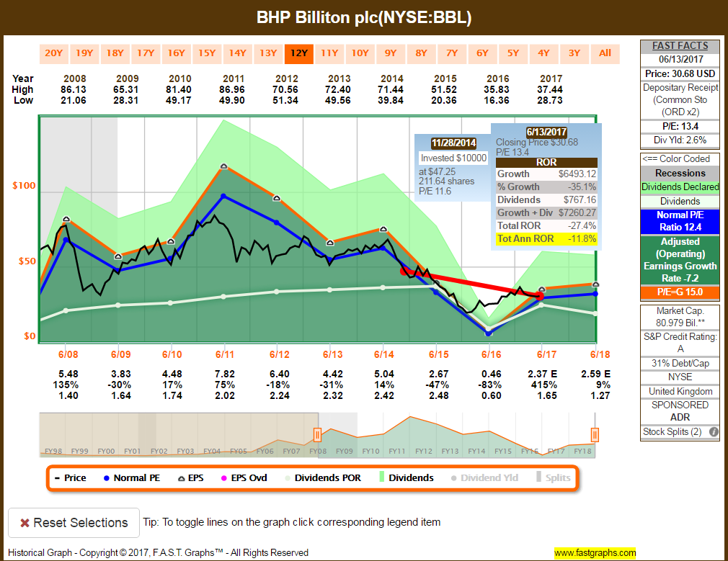The width and height of the screenshot is (728, 561).
Task: Click the EPS triangle marker at 6/08
Action: [66, 219]
